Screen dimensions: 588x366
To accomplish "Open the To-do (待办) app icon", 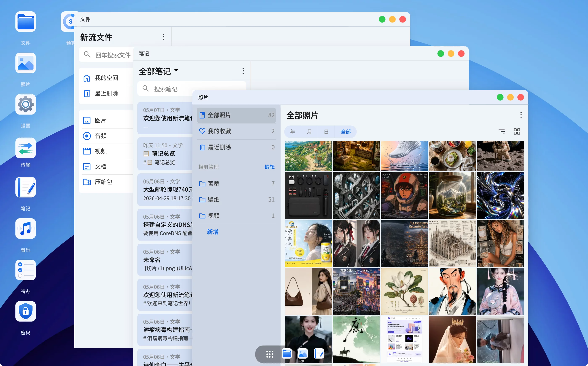I will 25,270.
